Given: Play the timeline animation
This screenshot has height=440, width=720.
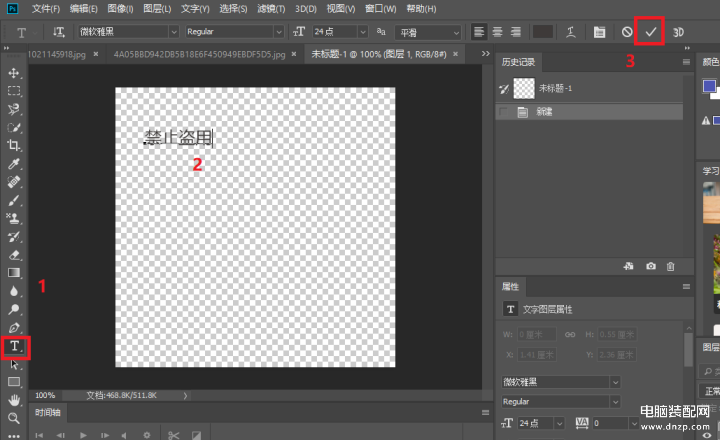Looking at the screenshot, I should pos(83,435).
